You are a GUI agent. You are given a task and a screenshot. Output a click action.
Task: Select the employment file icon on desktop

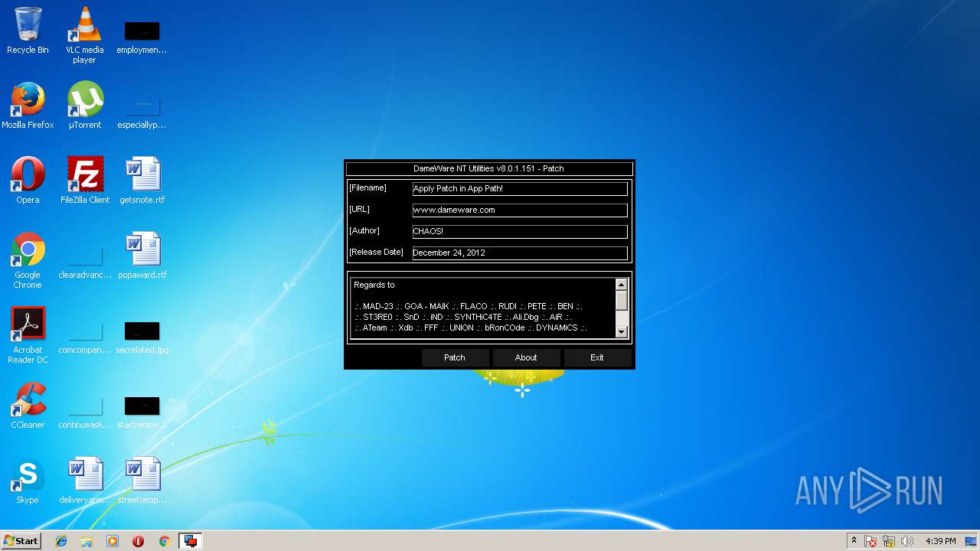pyautogui.click(x=142, y=35)
